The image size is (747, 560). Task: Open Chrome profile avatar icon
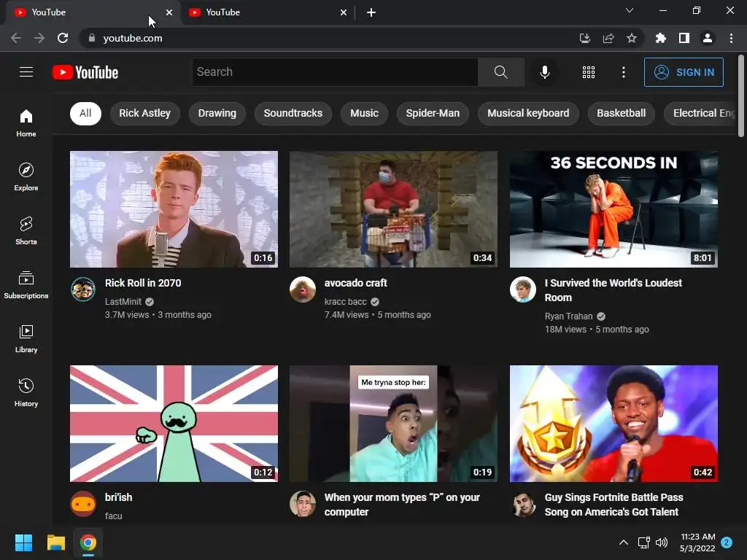[x=708, y=38]
